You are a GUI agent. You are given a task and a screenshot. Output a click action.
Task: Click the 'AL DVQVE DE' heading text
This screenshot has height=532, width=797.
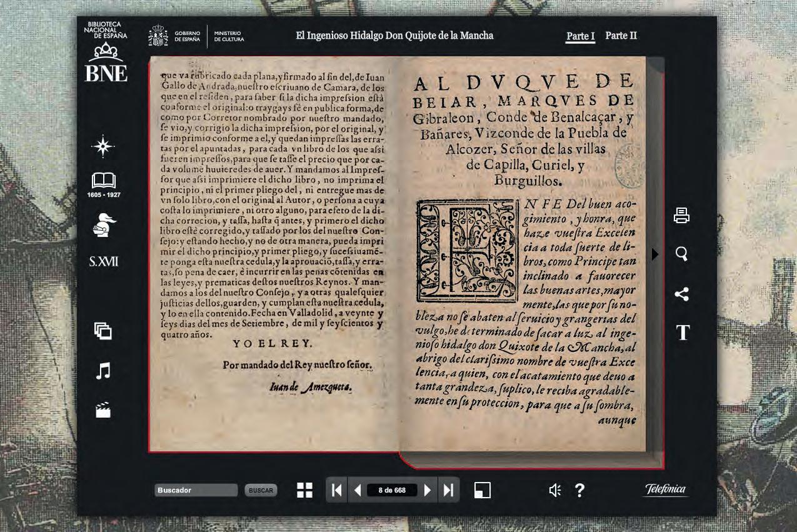coord(524,82)
